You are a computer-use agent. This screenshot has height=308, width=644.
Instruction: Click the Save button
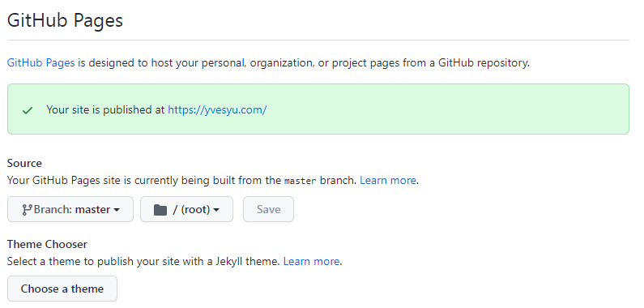(268, 209)
